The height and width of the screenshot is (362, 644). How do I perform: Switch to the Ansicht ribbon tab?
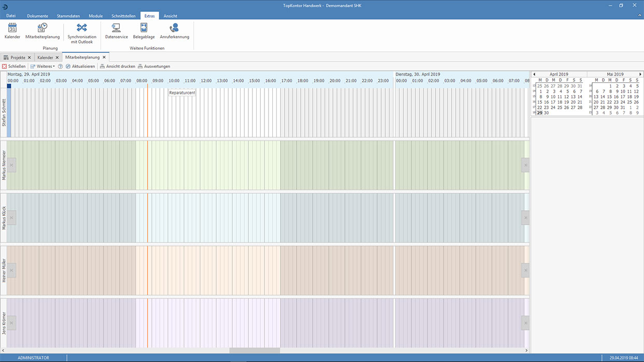[170, 16]
